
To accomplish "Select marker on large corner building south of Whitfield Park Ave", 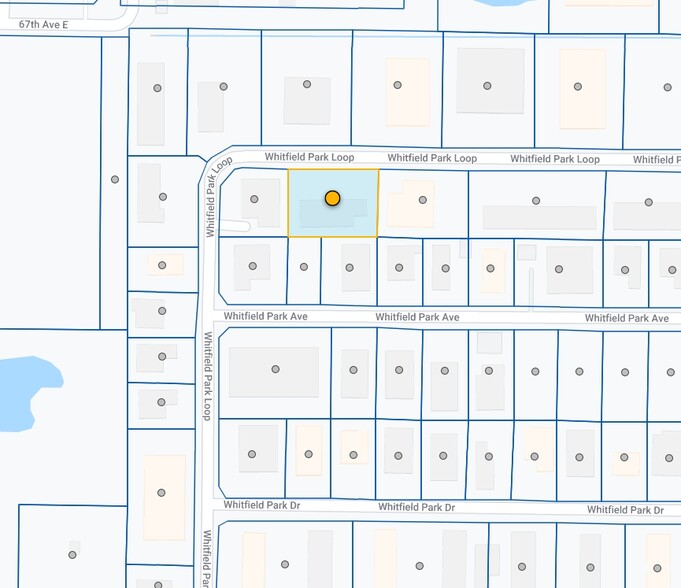I will point(275,369).
